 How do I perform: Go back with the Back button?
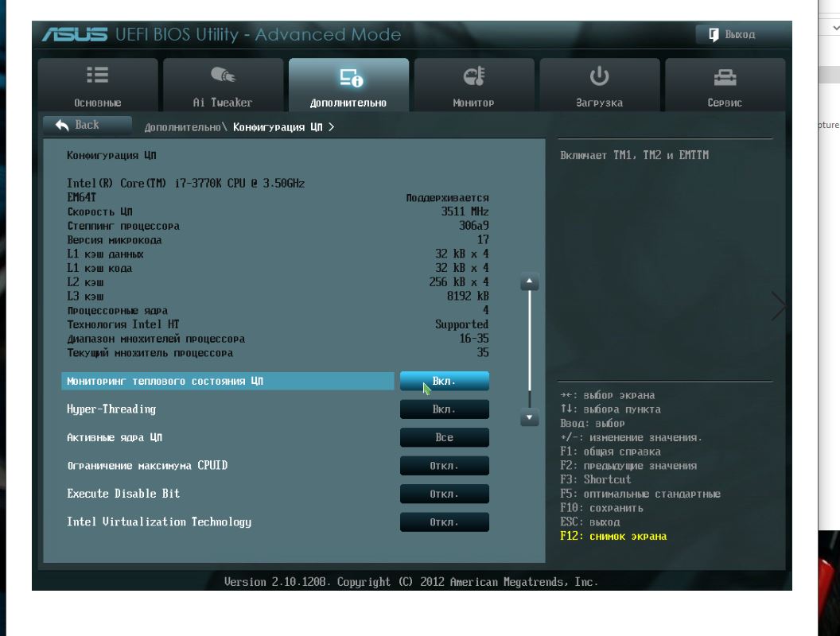point(87,125)
